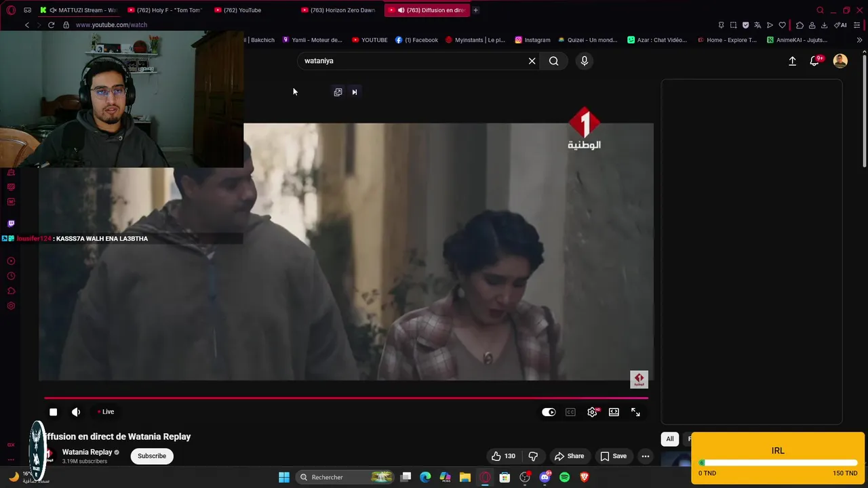
Task: Reload the YouTube page
Action: tap(51, 25)
